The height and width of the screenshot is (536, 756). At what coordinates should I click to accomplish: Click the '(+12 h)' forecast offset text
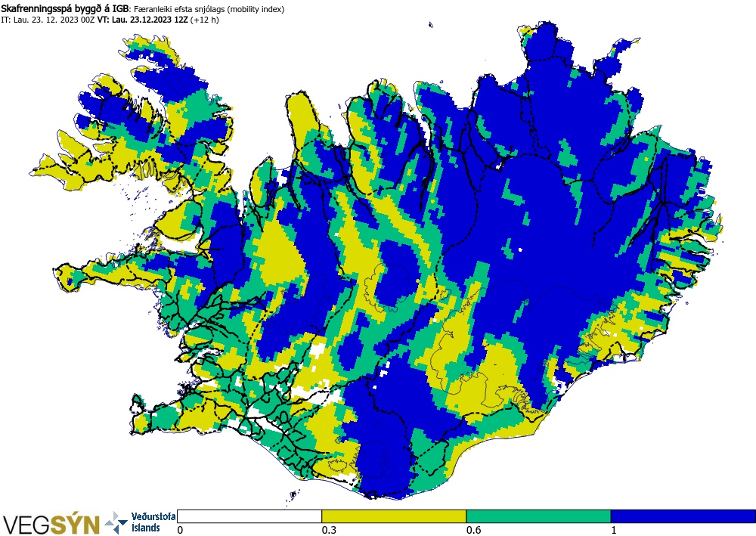205,20
